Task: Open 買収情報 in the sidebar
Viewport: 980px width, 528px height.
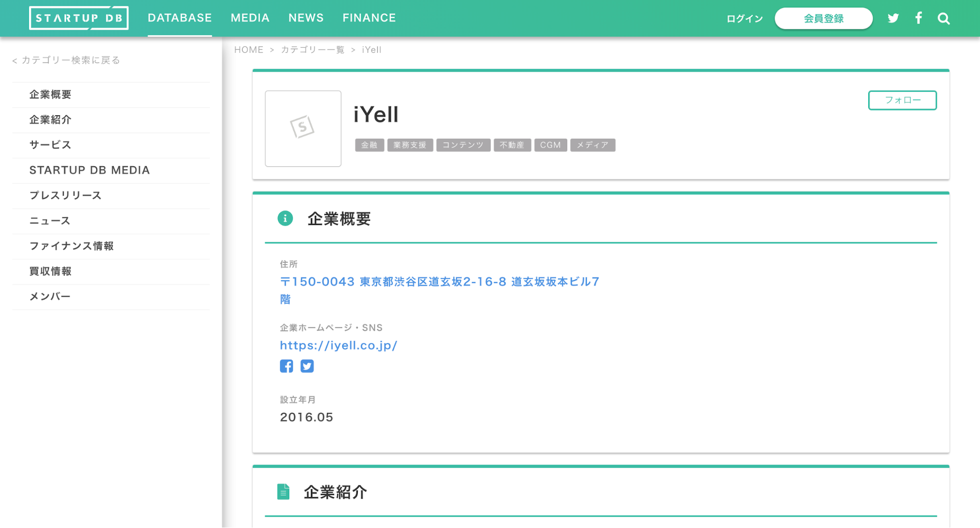Action: pos(111,272)
